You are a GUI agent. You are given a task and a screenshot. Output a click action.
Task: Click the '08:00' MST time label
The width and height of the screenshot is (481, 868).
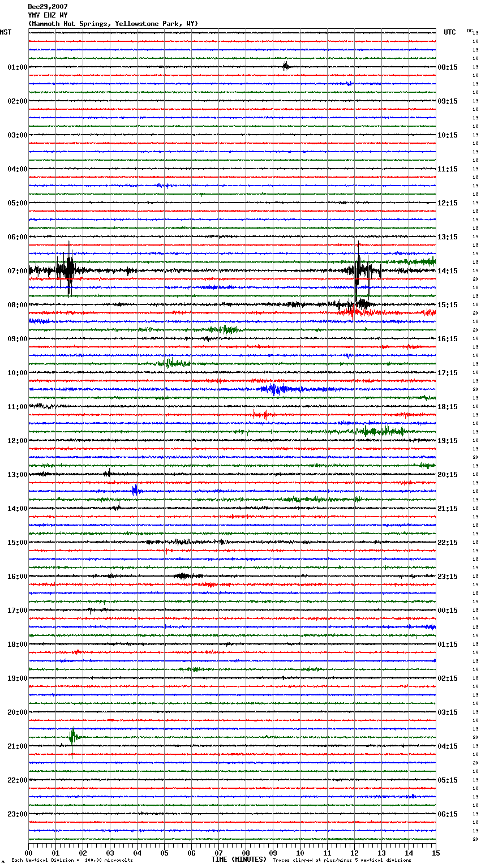point(18,305)
